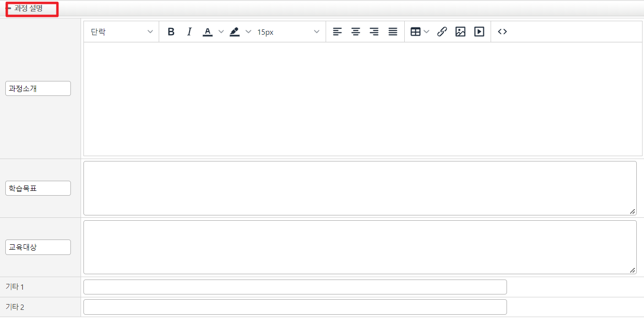Apply the text color swatch
The height and width of the screenshot is (320, 644).
pos(207,32)
